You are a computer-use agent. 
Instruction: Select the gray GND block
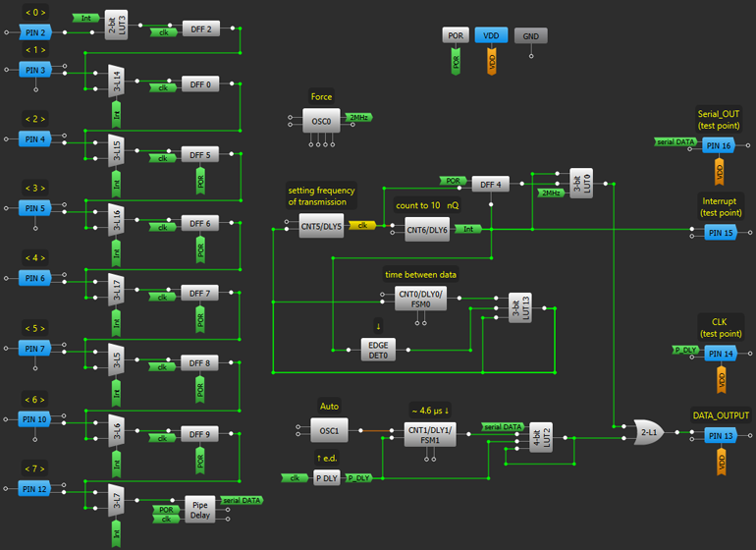pyautogui.click(x=530, y=35)
